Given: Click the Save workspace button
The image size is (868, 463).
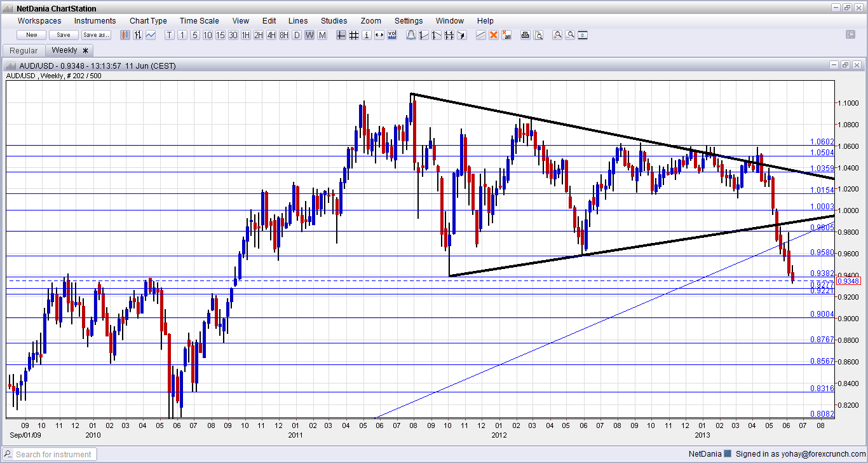Looking at the screenshot, I should tap(64, 35).
